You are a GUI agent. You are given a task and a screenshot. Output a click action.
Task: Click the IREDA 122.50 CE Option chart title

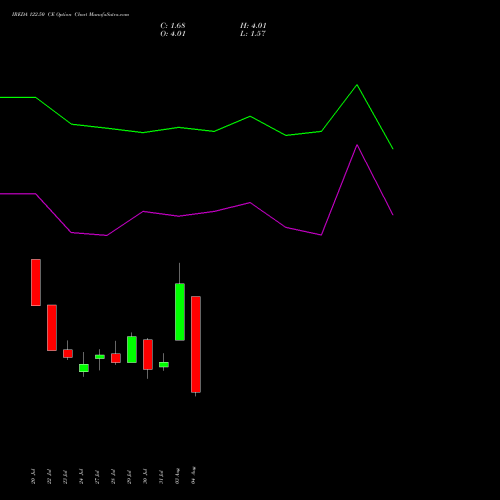click(x=70, y=15)
